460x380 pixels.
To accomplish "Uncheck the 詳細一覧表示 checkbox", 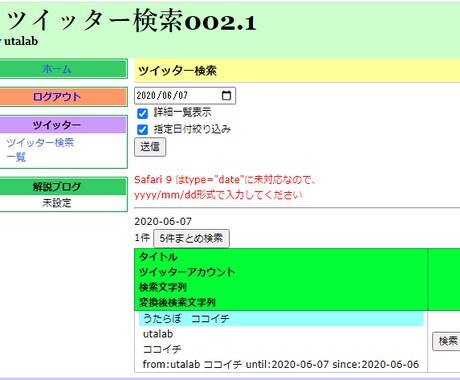I will (142, 113).
